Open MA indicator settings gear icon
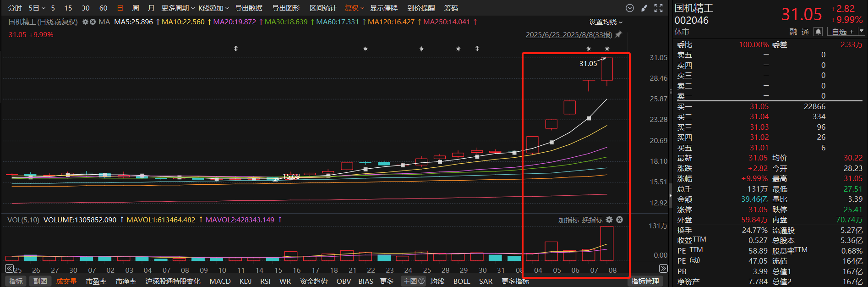868x287 pixels. (85, 22)
